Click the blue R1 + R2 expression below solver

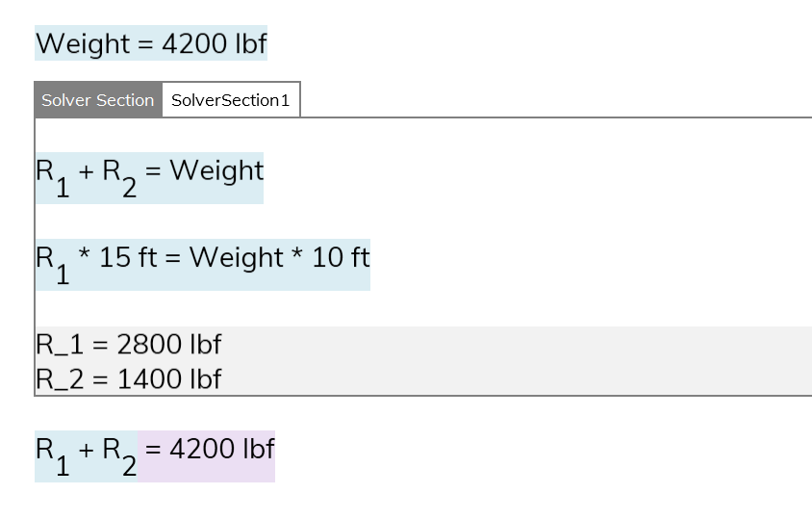tap(86, 455)
